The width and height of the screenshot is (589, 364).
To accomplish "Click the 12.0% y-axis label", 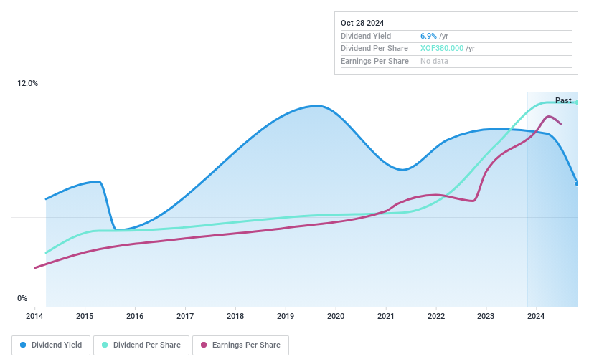I will (27, 83).
